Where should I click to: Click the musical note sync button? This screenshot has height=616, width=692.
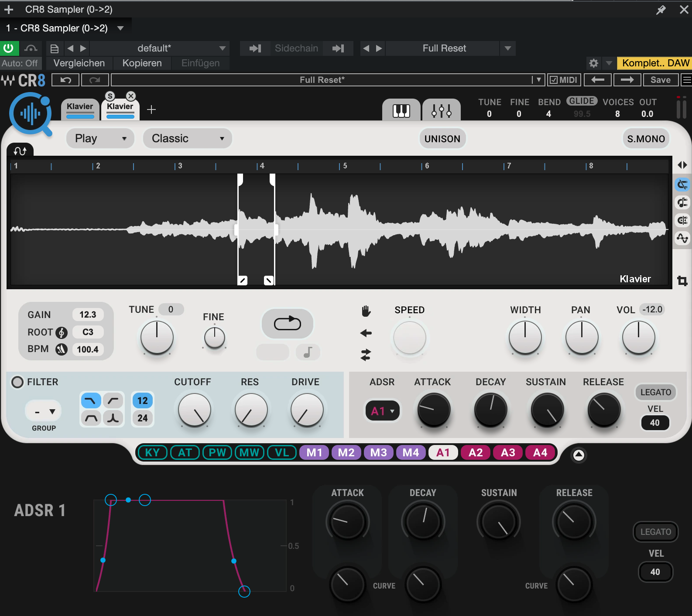pos(308,352)
